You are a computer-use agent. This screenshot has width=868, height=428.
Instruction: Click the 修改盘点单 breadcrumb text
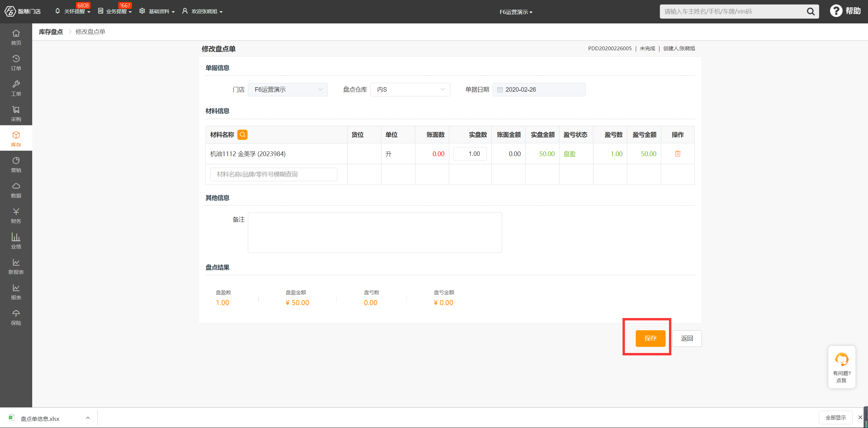pyautogui.click(x=90, y=32)
